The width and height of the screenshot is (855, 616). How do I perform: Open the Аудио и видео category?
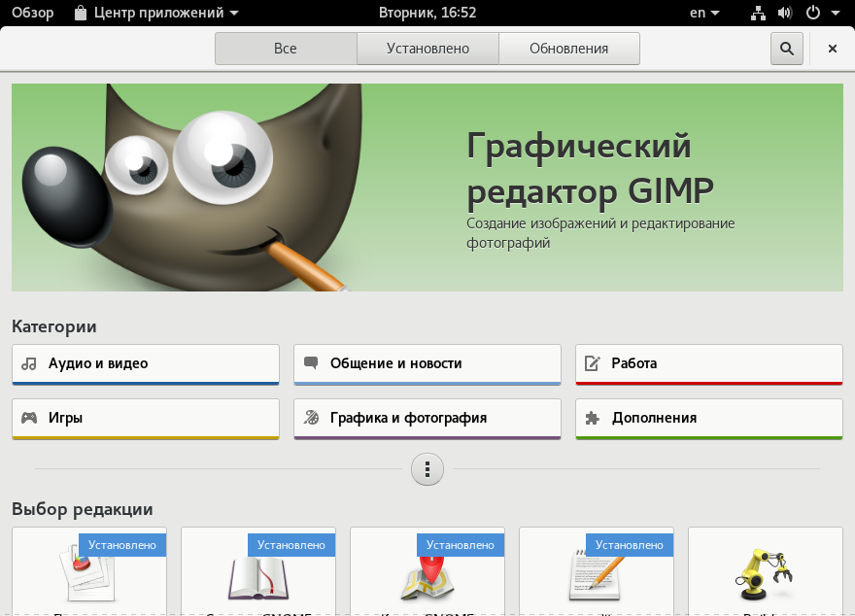(x=146, y=364)
